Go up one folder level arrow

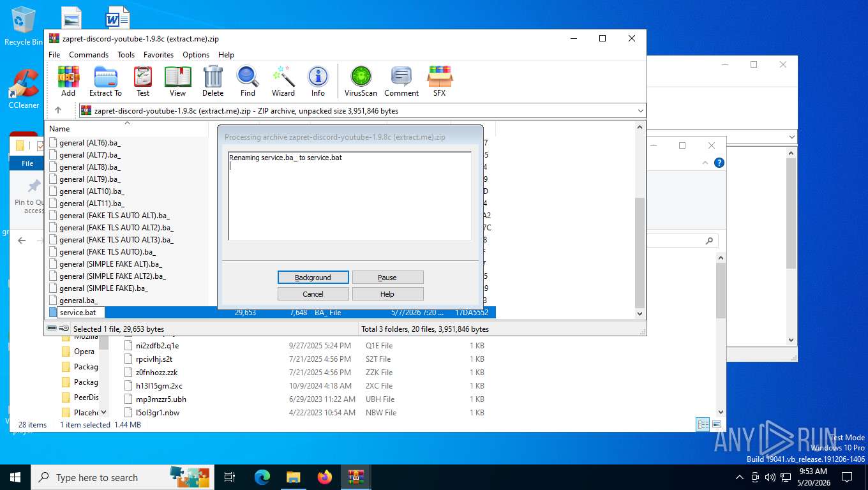coord(58,110)
